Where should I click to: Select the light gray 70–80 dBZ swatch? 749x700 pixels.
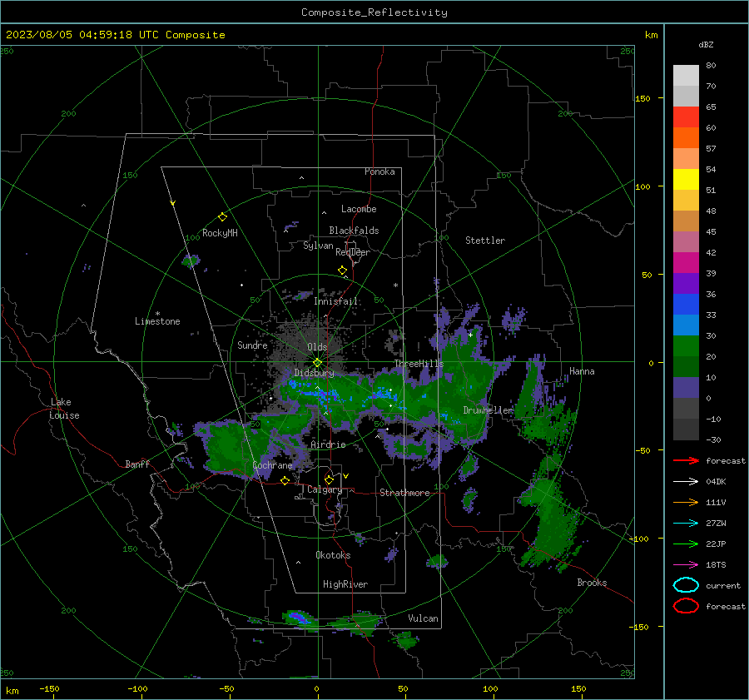pos(686,76)
